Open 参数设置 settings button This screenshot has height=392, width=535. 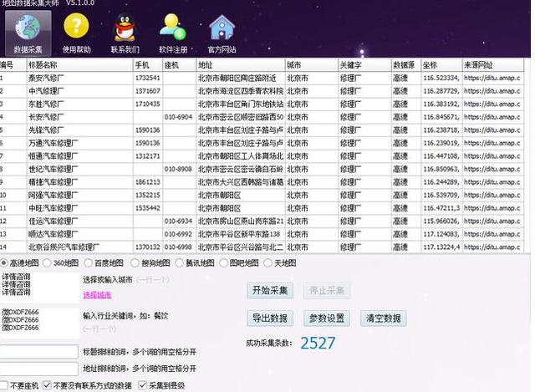coord(326,318)
